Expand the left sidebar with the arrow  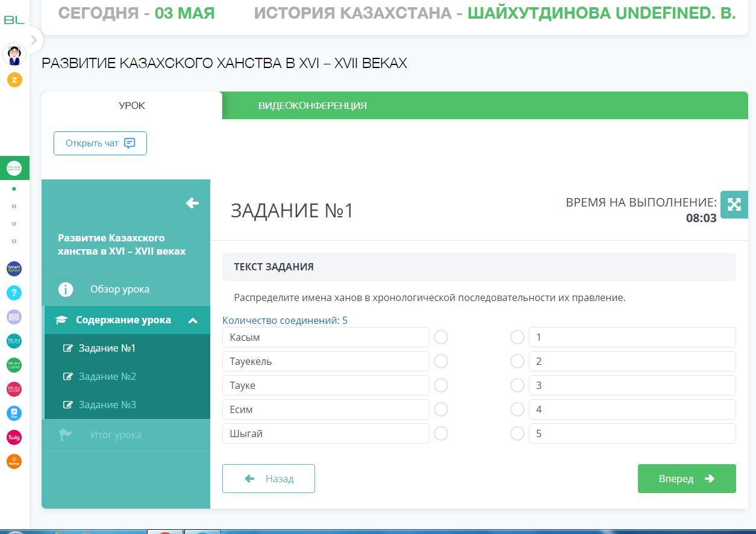pos(34,40)
